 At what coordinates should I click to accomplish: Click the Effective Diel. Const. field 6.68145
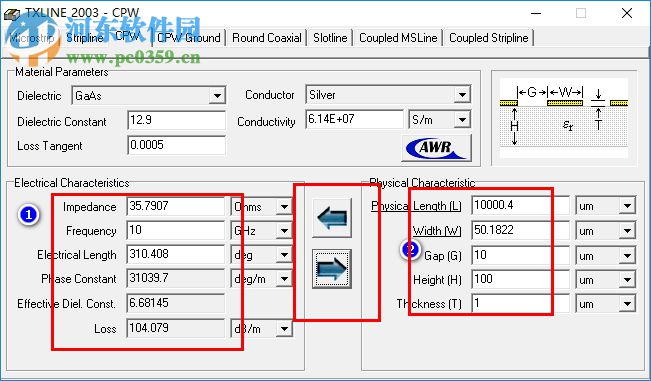pos(176,303)
